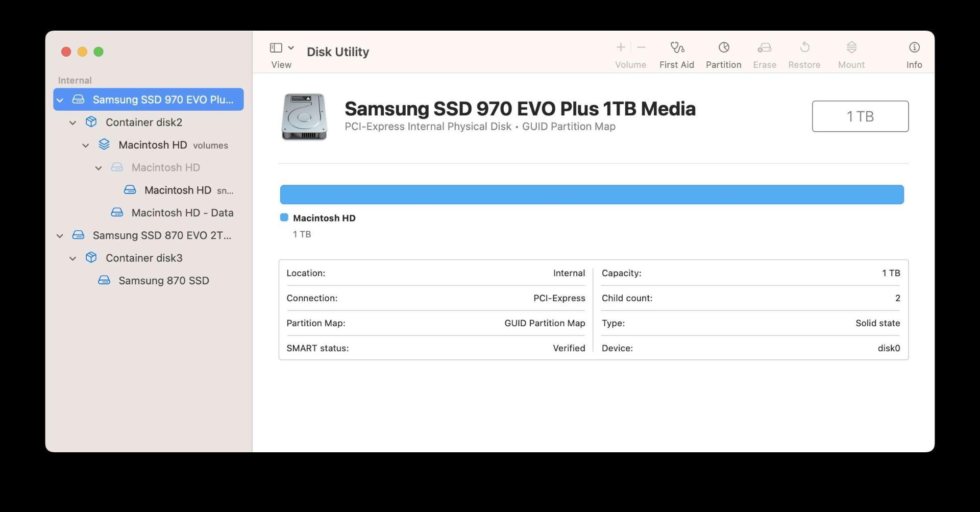Select Container disk3
Viewport: 980px width, 512px height.
click(149, 258)
